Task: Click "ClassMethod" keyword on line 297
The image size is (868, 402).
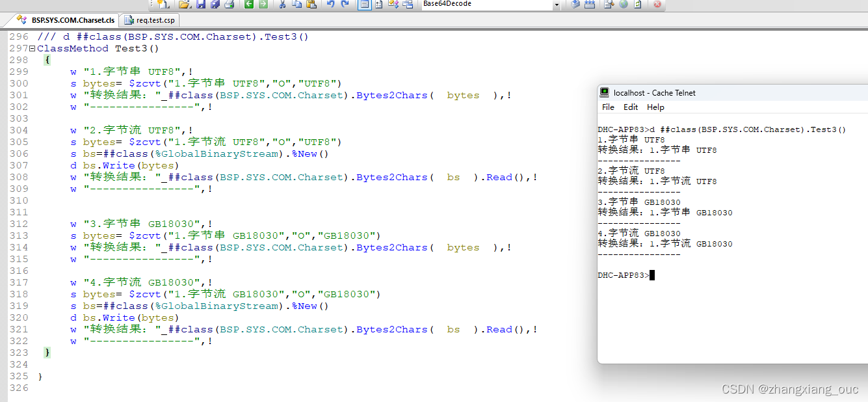Action: point(73,49)
